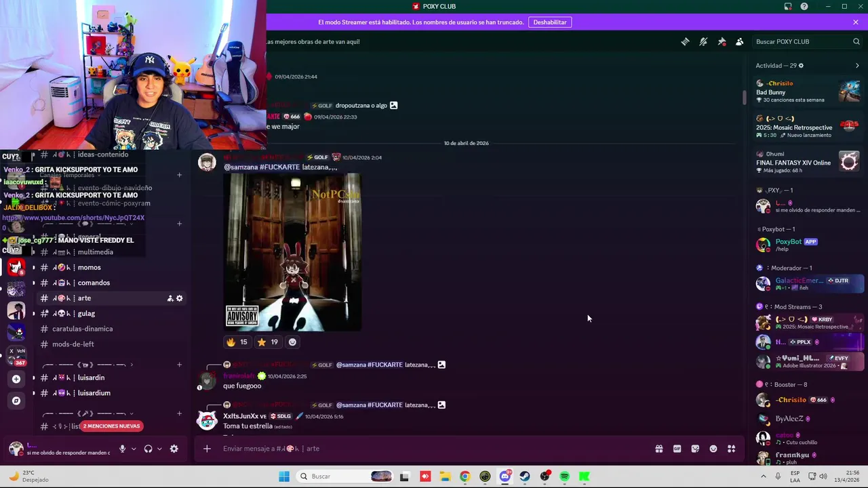Viewport: 868px width, 488px height.
Task: Add channel via plus above luisardin category
Action: coord(180,365)
